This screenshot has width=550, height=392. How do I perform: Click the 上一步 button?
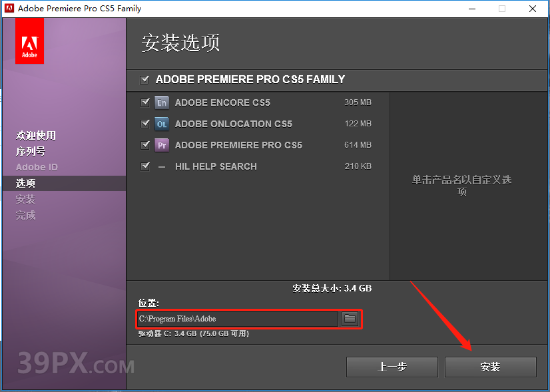392,367
